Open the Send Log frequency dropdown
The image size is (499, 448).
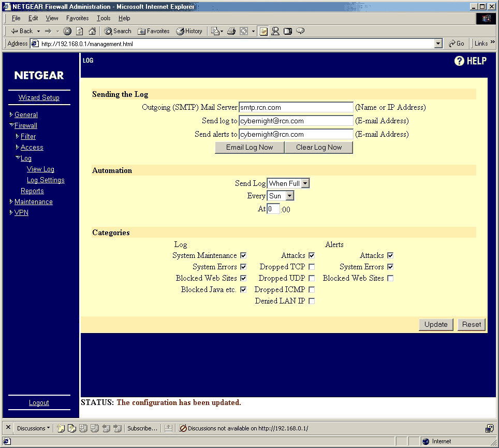point(288,183)
